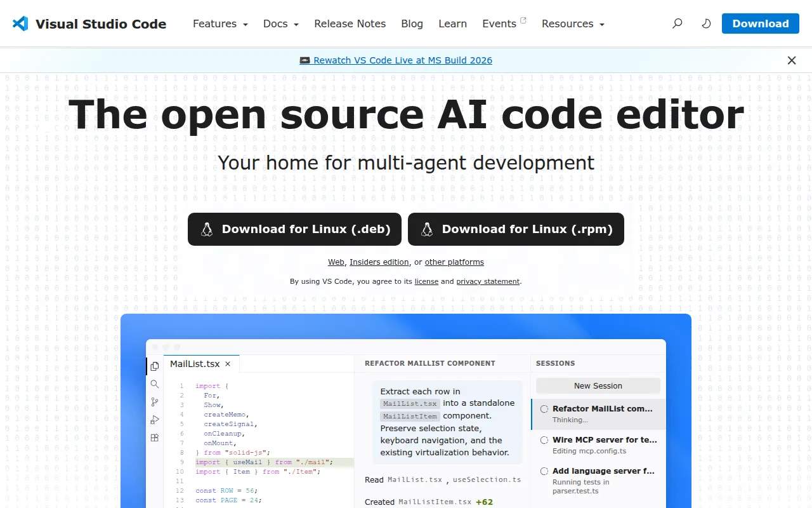Screen dimensions: 812x508
Task: Click the Run and Debug icon in mockup
Action: (x=154, y=420)
